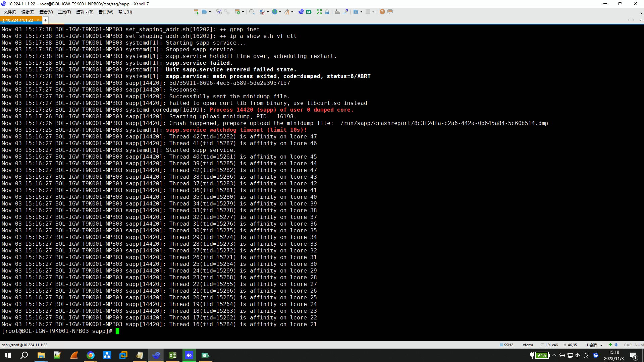The image size is (644, 362).
Task: Select the 10.224.11.1:22 session tab
Action: [18, 20]
